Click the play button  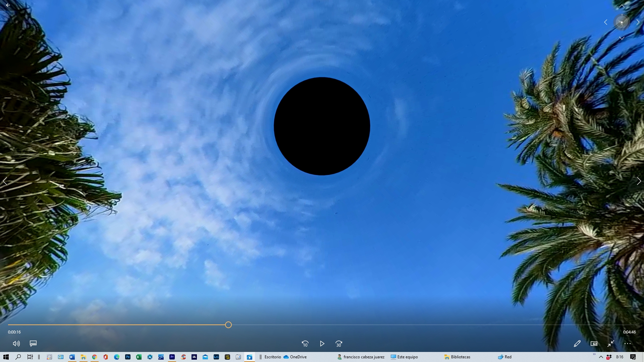[322, 344]
